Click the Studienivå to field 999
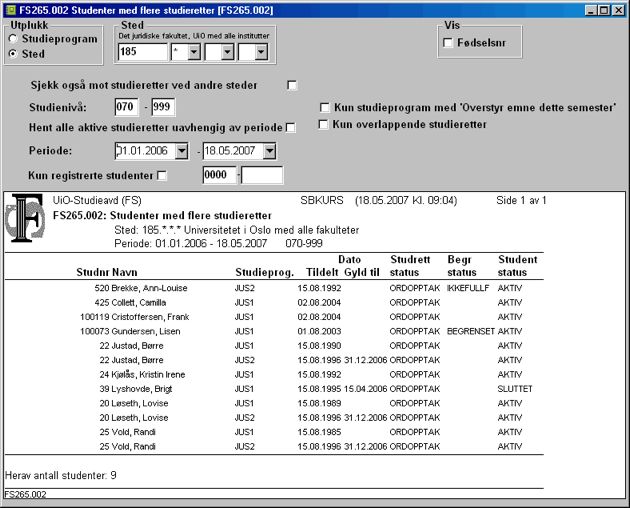 pyautogui.click(x=163, y=107)
